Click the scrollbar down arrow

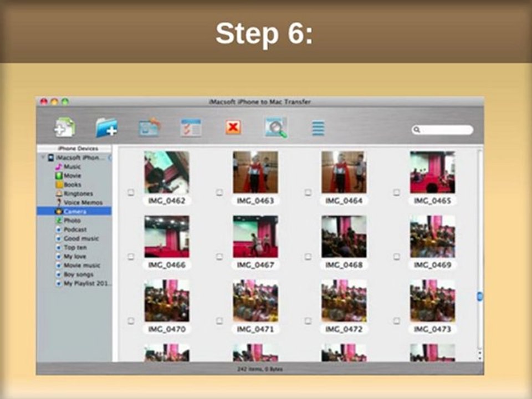479,359
